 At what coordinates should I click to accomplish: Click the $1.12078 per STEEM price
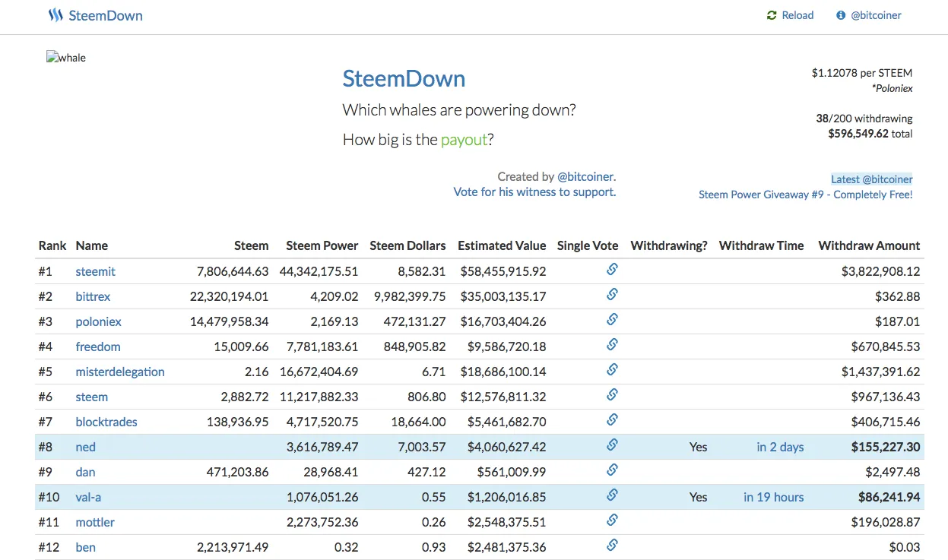click(x=862, y=73)
